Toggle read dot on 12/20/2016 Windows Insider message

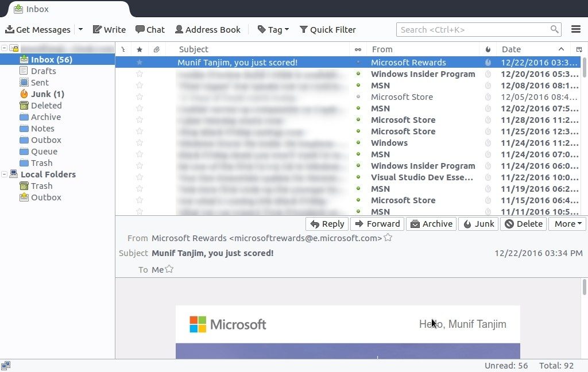pyautogui.click(x=358, y=73)
